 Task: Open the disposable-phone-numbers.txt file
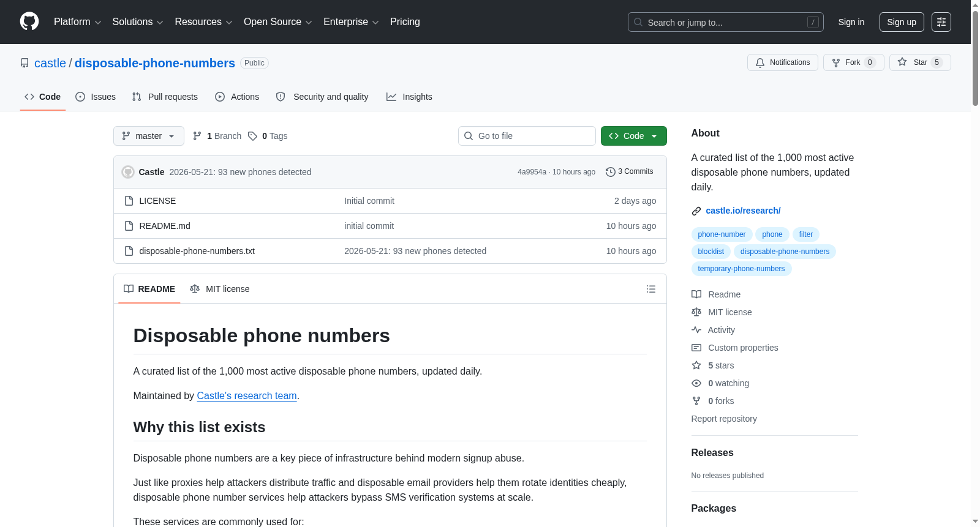197,251
